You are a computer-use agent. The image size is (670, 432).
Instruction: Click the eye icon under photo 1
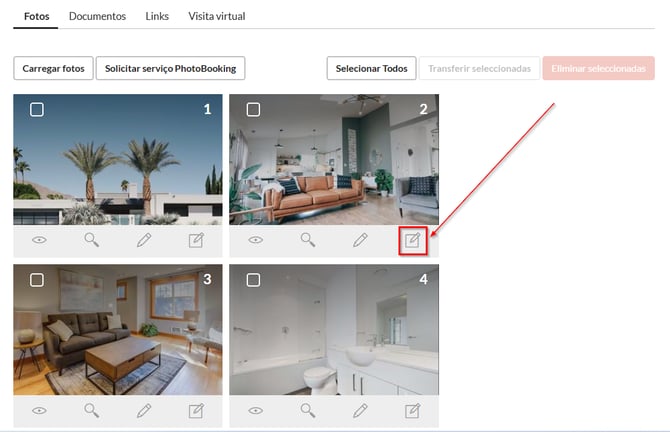(x=40, y=240)
